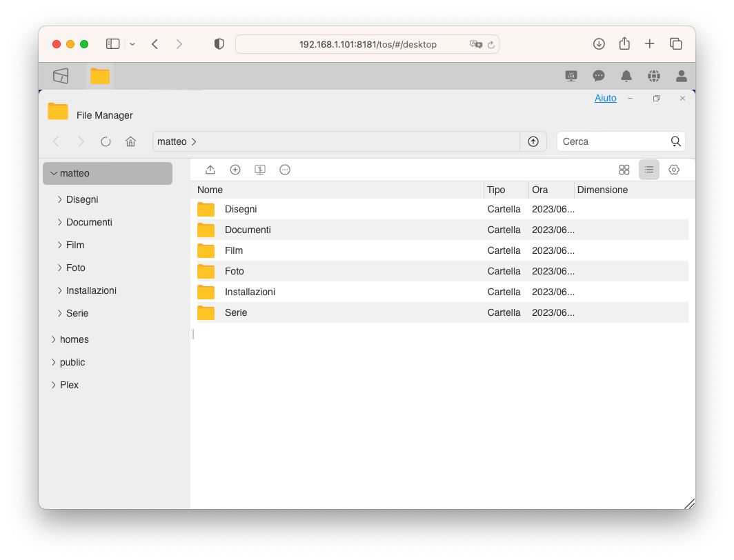Click the Cerca search field
Image resolution: width=734 pixels, height=560 pixels.
click(x=613, y=141)
